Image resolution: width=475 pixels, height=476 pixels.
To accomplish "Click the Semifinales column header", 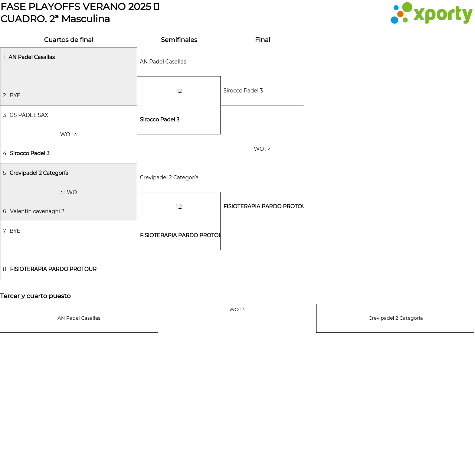I will (x=179, y=40).
